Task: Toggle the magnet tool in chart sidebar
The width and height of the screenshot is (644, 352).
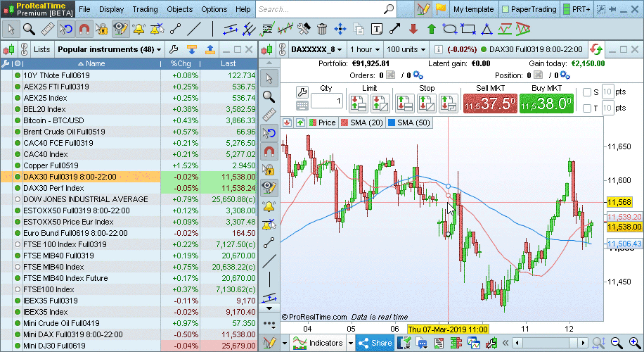Action: click(x=269, y=151)
